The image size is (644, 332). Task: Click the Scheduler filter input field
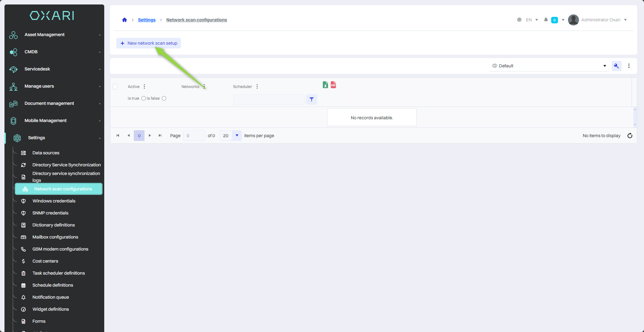coord(269,100)
